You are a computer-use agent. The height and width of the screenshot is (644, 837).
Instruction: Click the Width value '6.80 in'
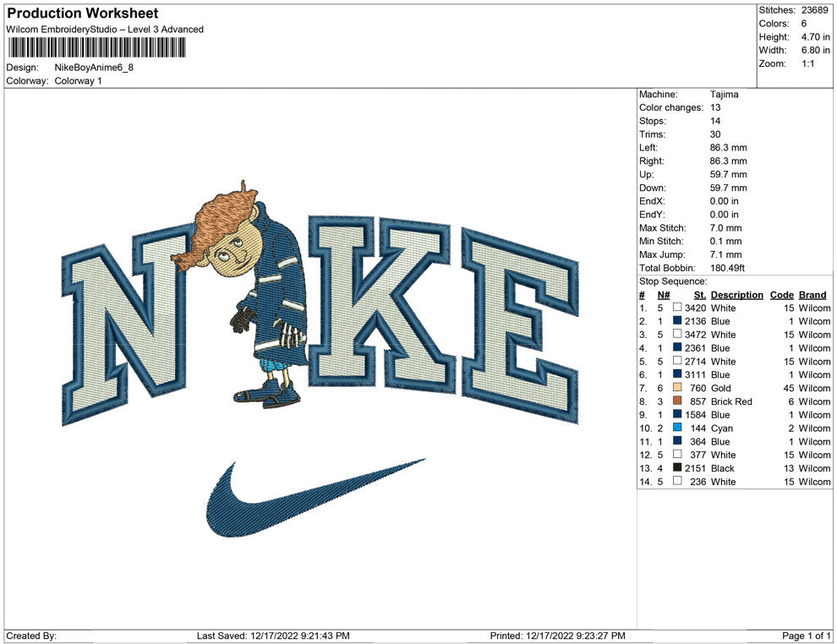click(x=815, y=50)
